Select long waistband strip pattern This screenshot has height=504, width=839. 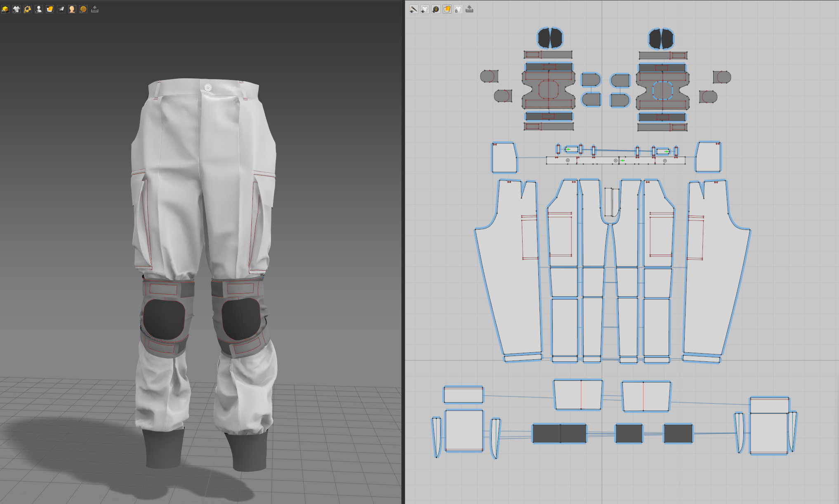coord(615,160)
